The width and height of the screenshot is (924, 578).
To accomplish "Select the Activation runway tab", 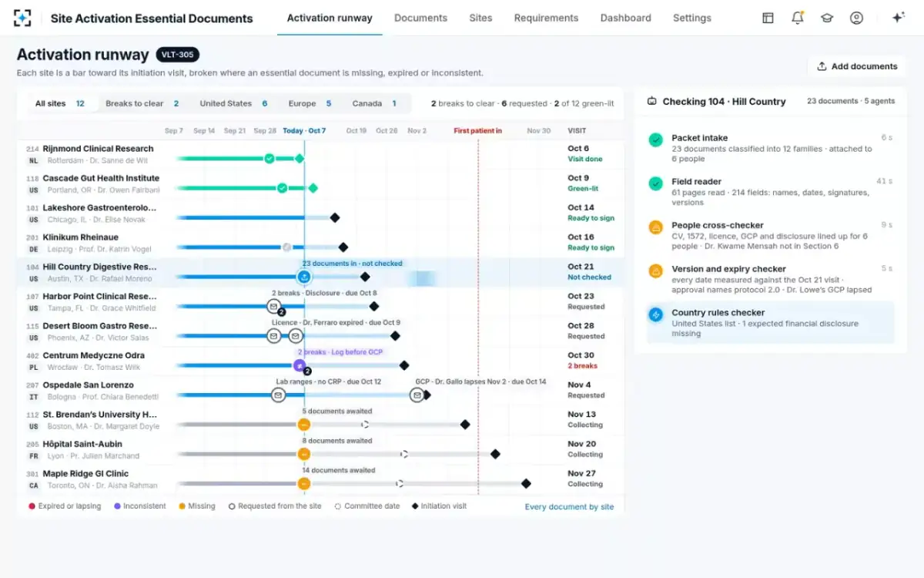I will (330, 18).
